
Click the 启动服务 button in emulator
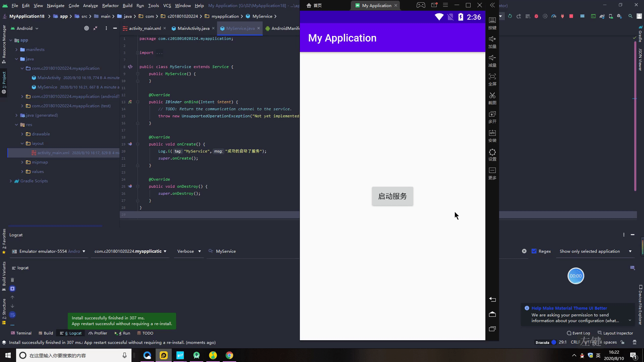(392, 196)
